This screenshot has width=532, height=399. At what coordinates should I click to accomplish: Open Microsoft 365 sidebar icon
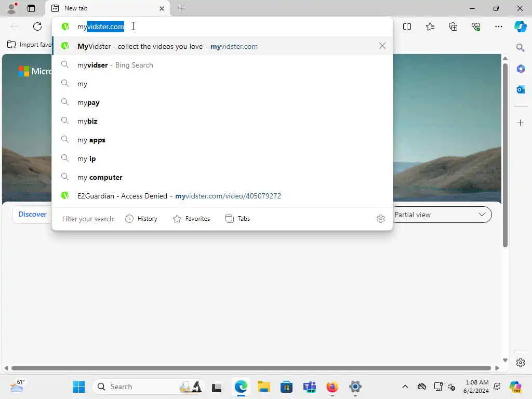tap(521, 69)
